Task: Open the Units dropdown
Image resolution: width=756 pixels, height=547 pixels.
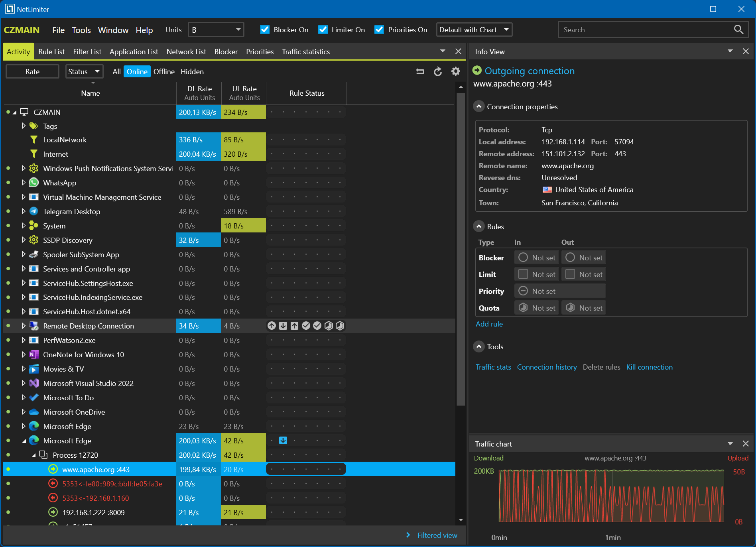Action: [216, 30]
